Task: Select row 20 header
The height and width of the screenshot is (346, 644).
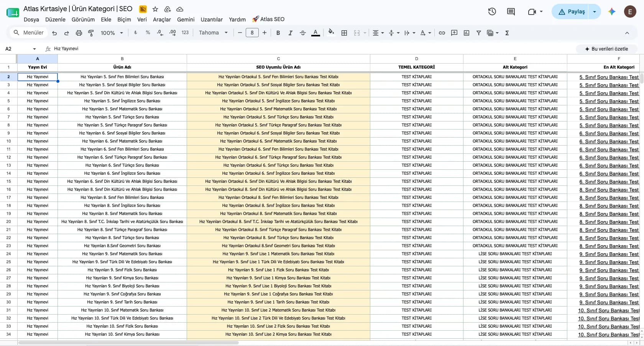Action: click(8, 221)
